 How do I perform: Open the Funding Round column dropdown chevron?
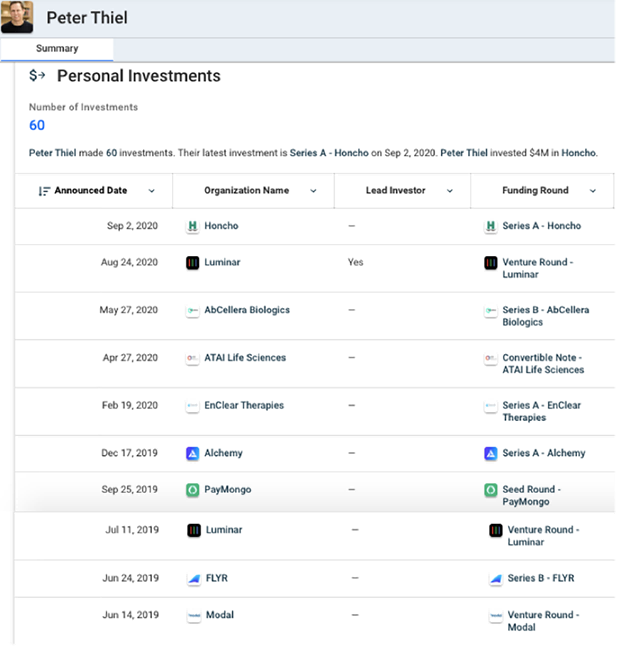[x=593, y=191]
